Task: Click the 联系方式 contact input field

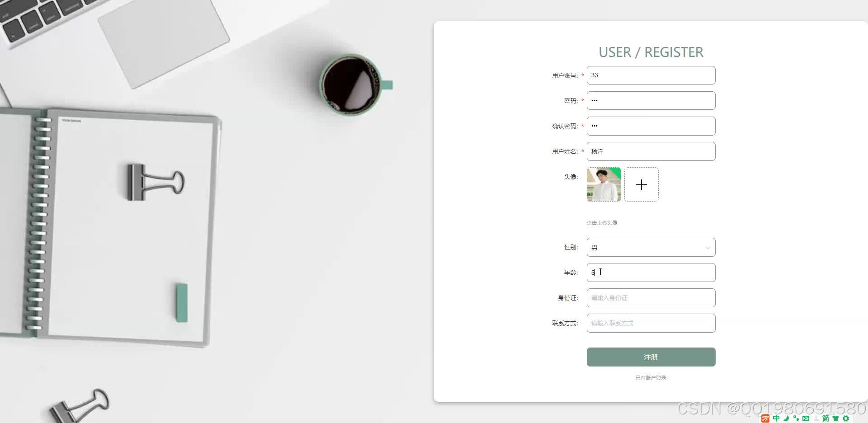Action: coord(651,323)
